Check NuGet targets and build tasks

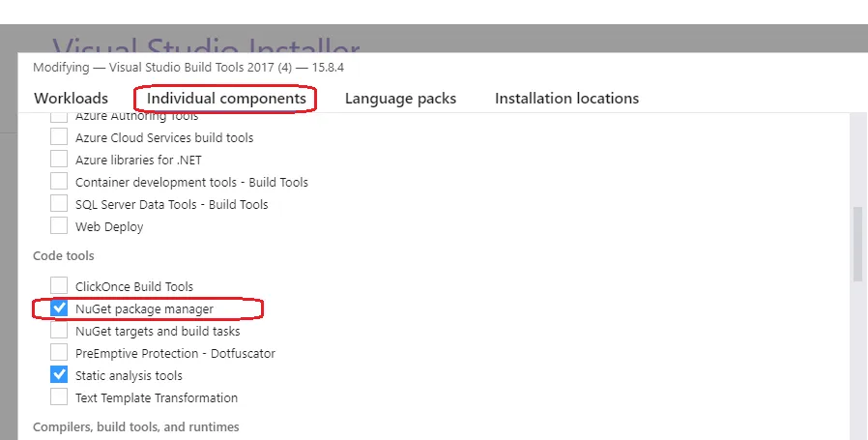coord(59,331)
